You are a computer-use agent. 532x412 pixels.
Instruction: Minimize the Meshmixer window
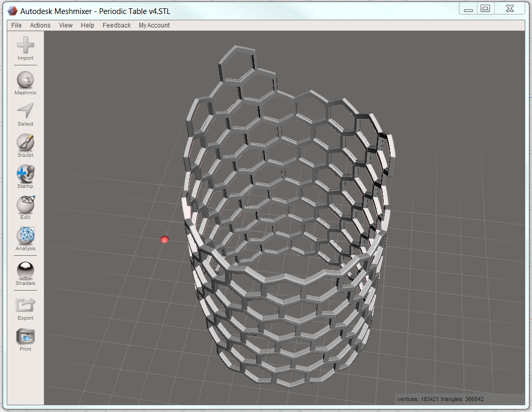click(x=468, y=9)
